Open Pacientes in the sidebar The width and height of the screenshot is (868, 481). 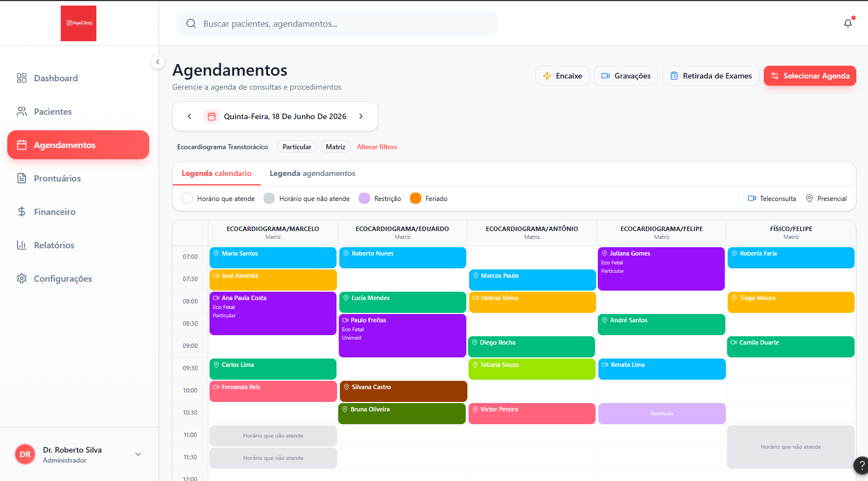point(78,111)
